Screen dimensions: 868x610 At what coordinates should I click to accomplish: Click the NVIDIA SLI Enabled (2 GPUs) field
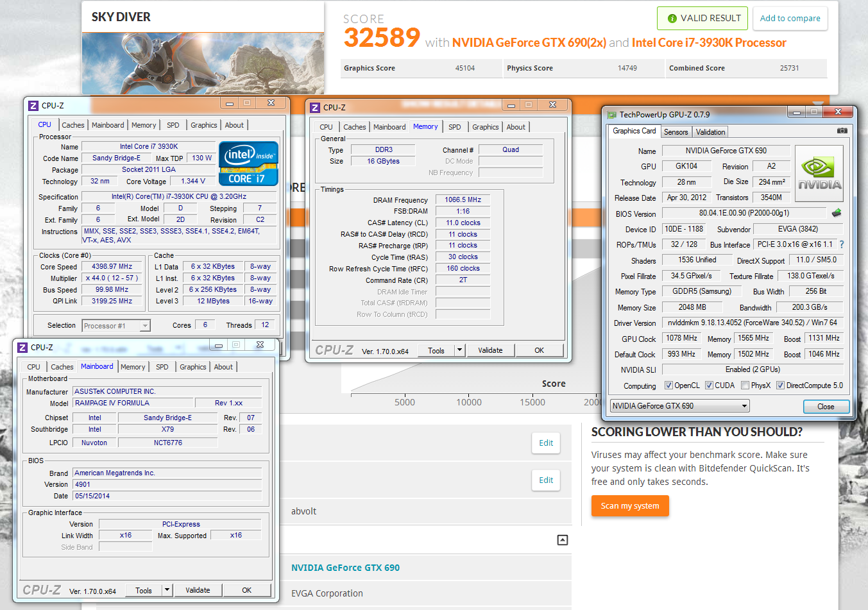753,369
